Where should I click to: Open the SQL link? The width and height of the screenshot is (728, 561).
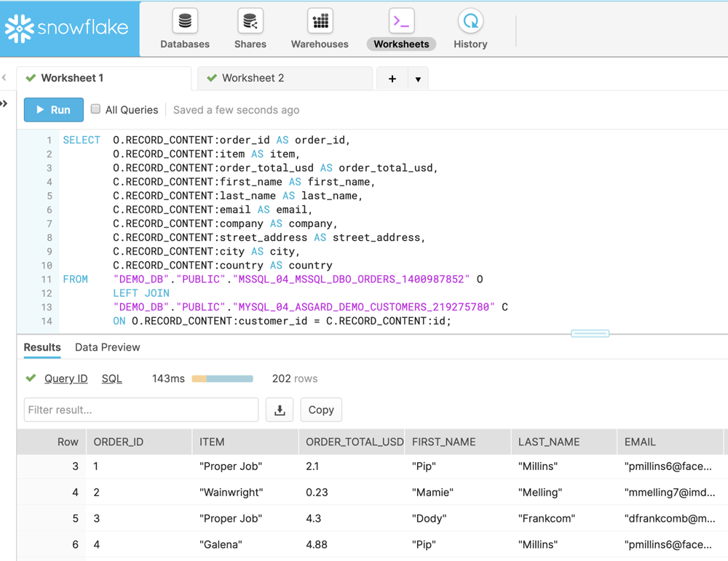coord(112,378)
